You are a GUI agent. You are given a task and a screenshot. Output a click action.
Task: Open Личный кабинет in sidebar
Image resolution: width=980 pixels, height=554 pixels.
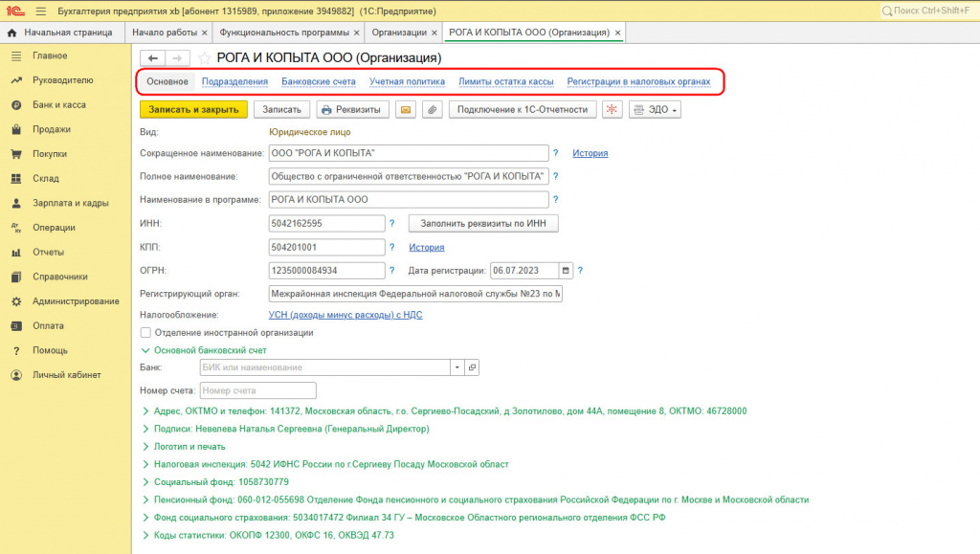(67, 375)
